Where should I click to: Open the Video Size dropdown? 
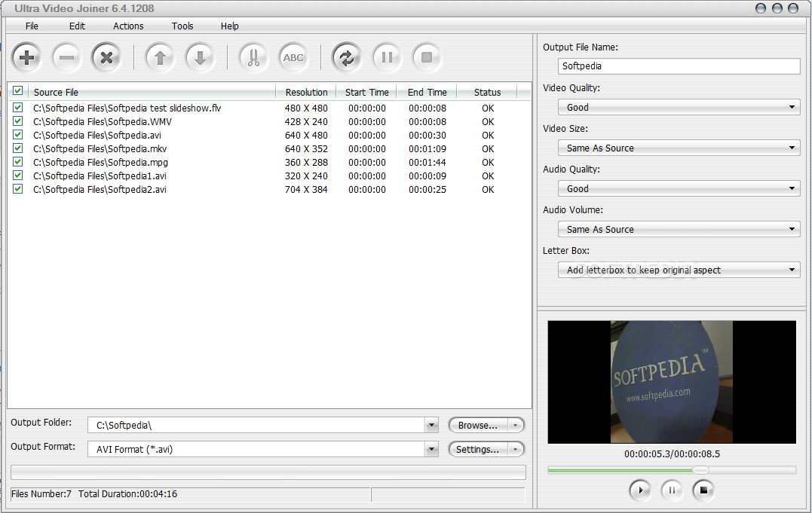[x=679, y=148]
